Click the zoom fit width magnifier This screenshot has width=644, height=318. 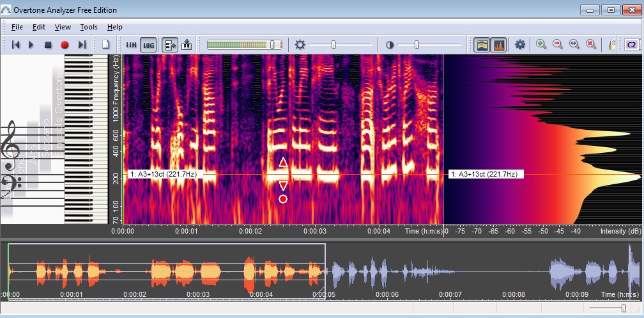point(574,44)
